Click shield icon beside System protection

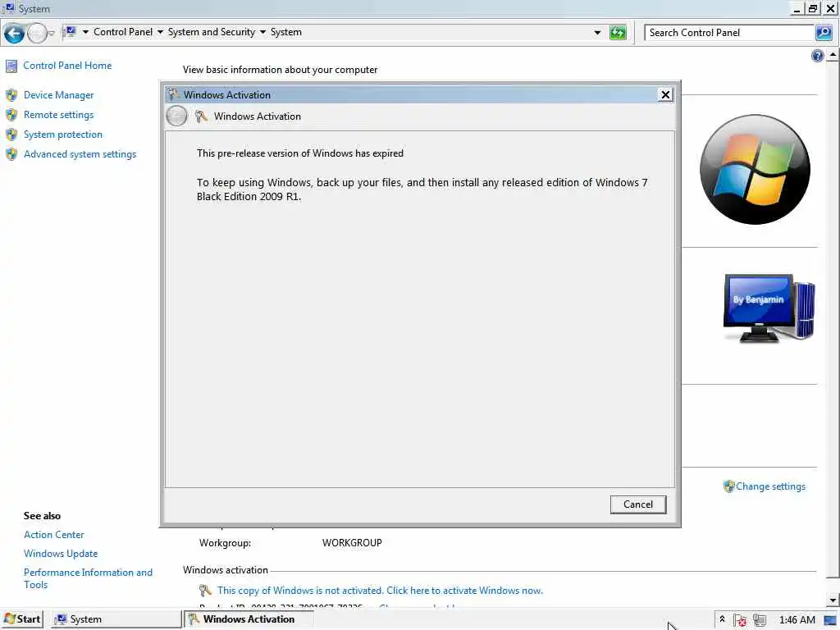[x=11, y=135]
